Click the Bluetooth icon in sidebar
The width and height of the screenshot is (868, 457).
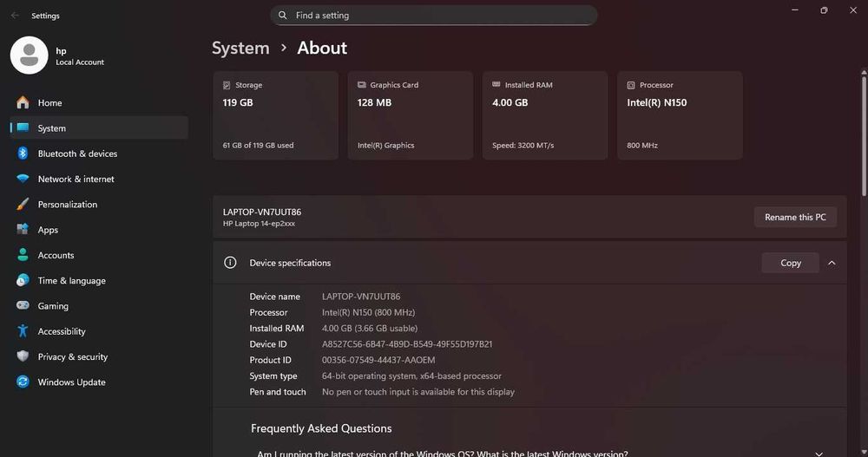pyautogui.click(x=23, y=153)
